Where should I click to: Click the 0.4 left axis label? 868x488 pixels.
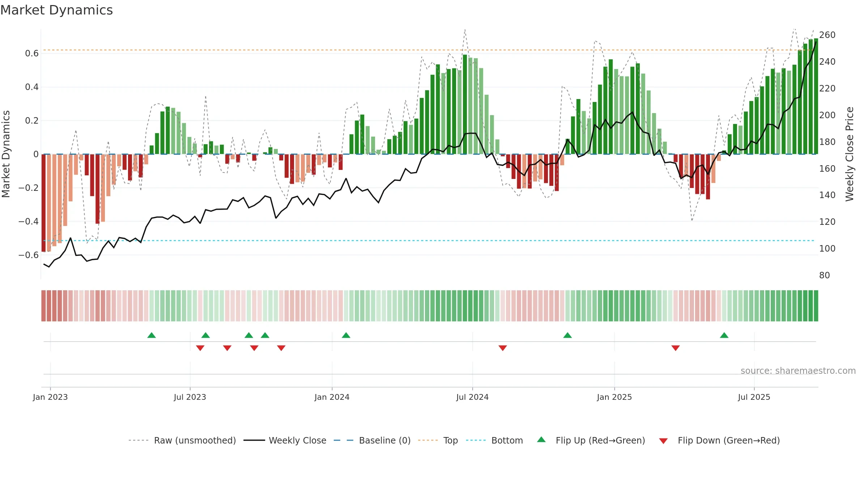tap(32, 87)
